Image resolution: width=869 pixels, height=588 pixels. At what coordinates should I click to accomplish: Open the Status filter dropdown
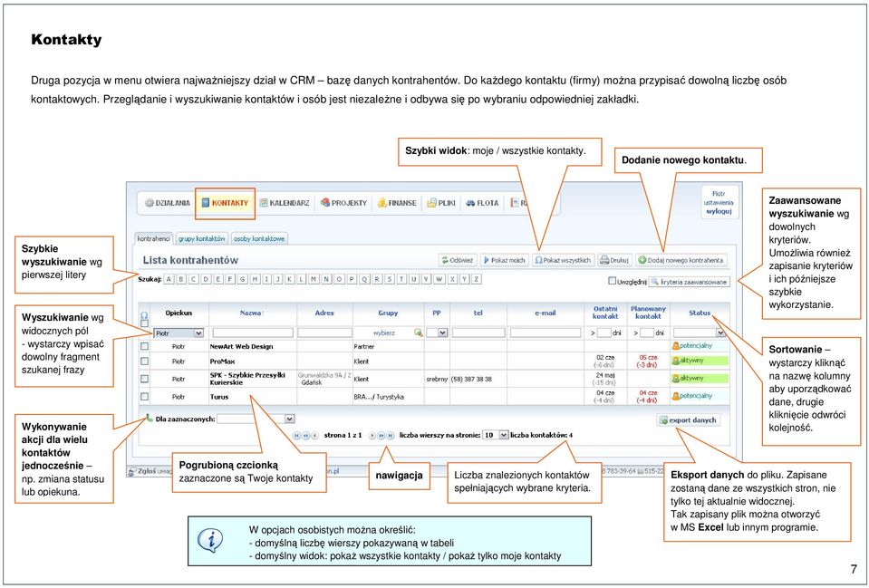700,333
